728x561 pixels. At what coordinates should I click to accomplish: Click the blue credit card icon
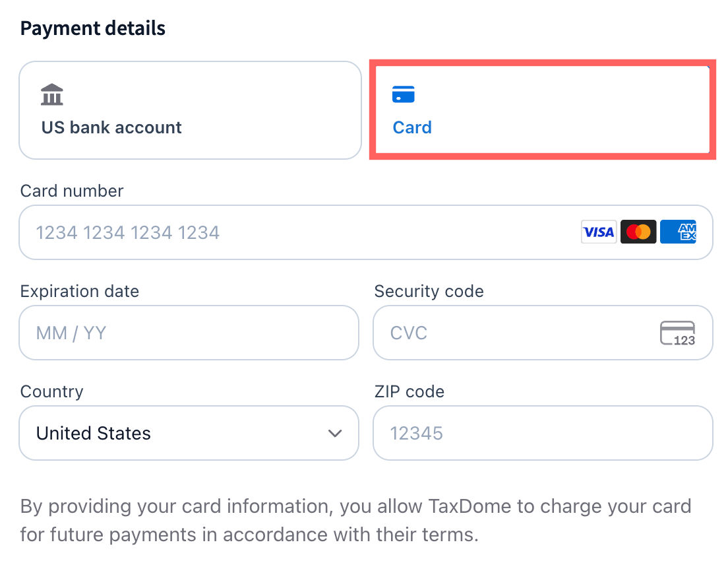tap(403, 94)
